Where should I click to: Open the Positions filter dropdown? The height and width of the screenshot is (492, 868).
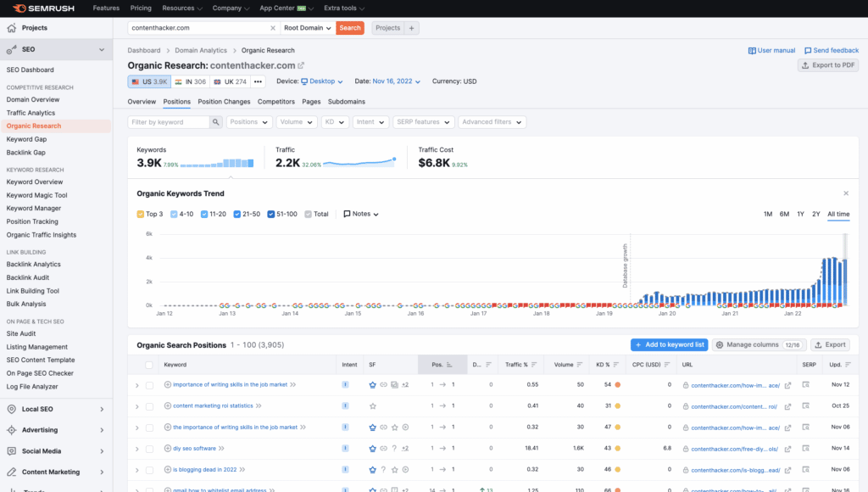pos(249,122)
